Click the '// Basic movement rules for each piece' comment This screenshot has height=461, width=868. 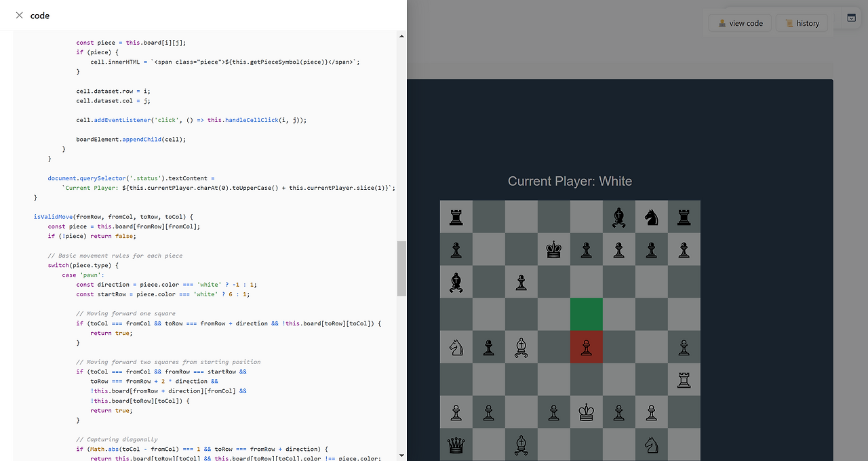(x=115, y=256)
